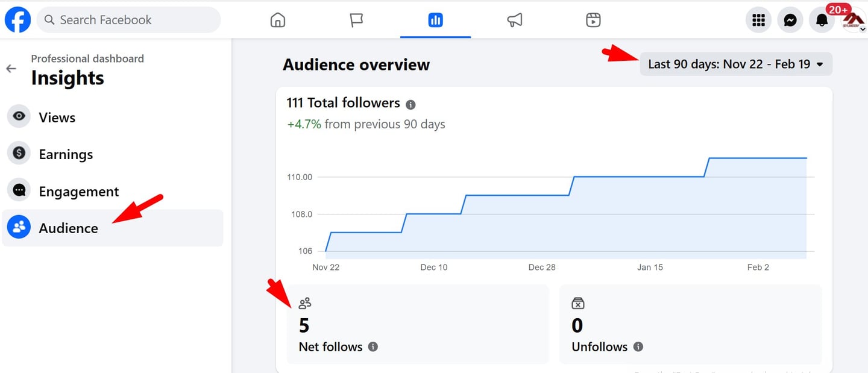Open the Reels video icon
The image size is (868, 373).
[593, 20]
